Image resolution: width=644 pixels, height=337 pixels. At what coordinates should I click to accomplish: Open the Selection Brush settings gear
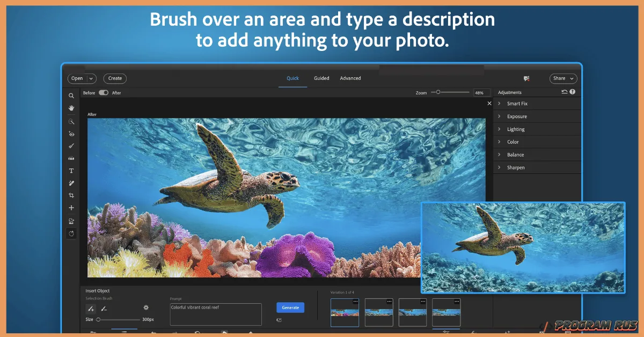click(146, 307)
